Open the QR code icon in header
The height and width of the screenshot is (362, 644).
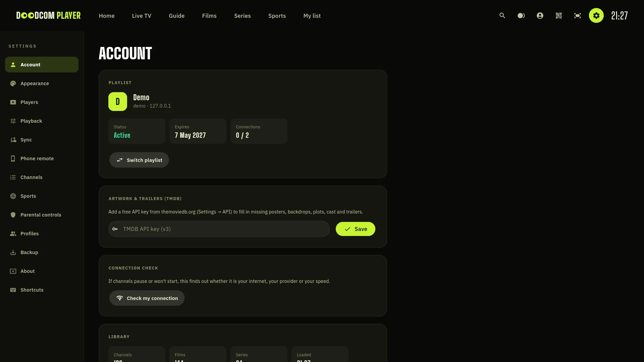(x=558, y=15)
